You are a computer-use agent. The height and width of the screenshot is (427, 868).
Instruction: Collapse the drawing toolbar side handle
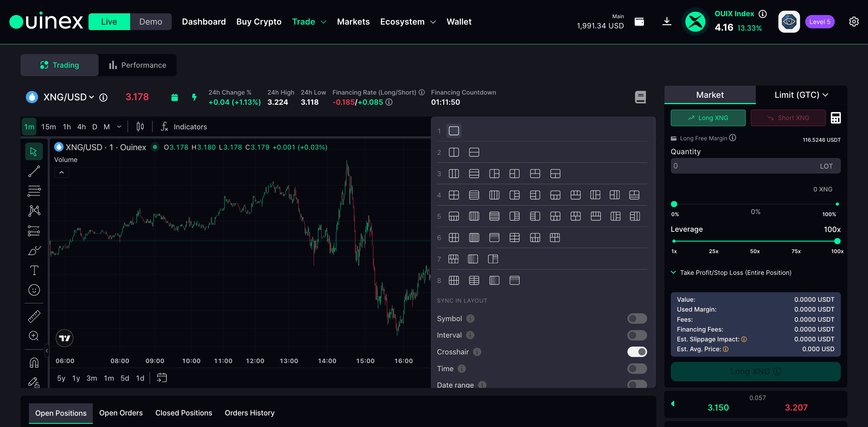[x=47, y=351]
